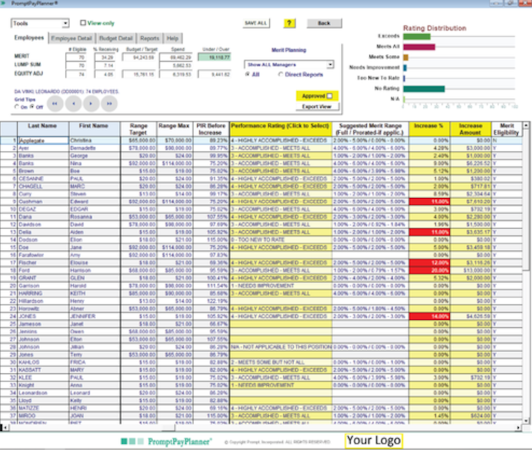The width and height of the screenshot is (532, 450).
Task: Click the horizontal scrollbar right arrow
Action: pyautogui.click(x=518, y=428)
